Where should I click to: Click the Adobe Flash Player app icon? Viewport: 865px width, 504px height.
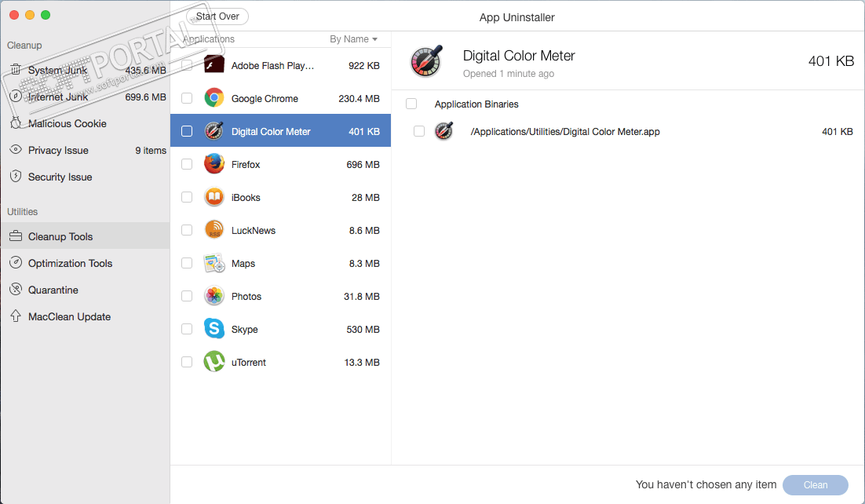pyautogui.click(x=214, y=65)
